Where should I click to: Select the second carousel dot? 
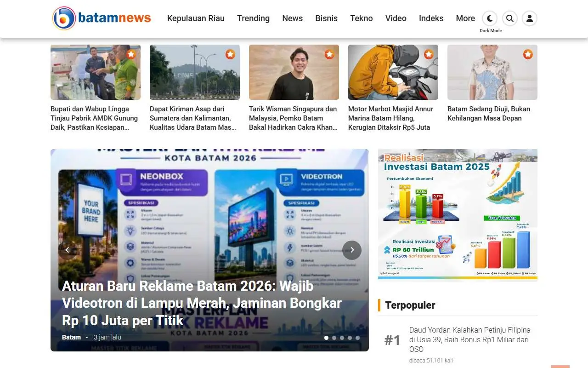pos(334,338)
